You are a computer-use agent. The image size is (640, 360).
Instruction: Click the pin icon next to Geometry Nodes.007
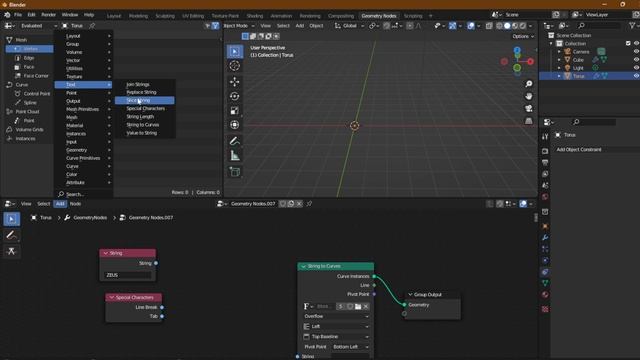pyautogui.click(x=309, y=204)
